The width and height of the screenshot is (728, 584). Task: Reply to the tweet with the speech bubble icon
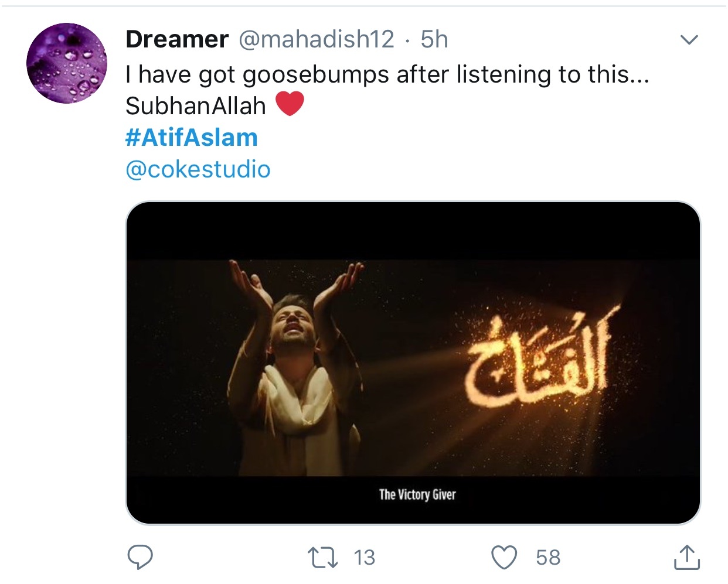[x=141, y=557]
